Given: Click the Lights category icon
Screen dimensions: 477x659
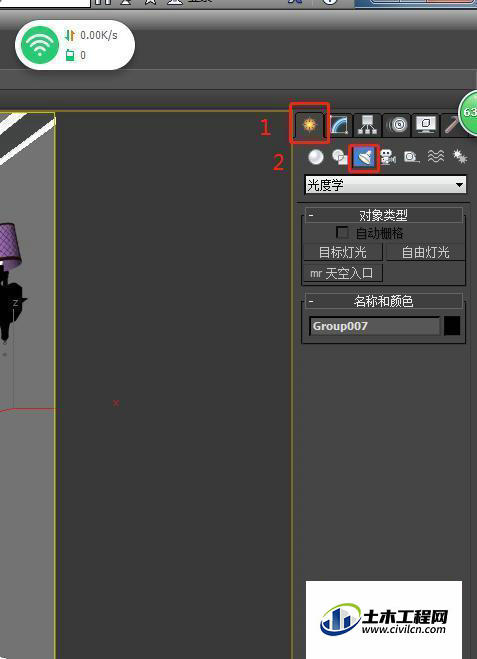Looking at the screenshot, I should coord(364,157).
